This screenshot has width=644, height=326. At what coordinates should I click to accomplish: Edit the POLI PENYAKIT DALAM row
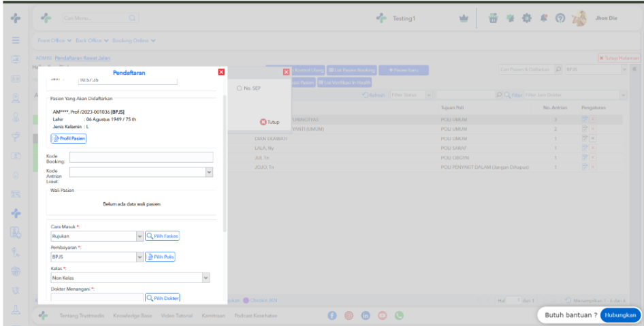click(585, 167)
